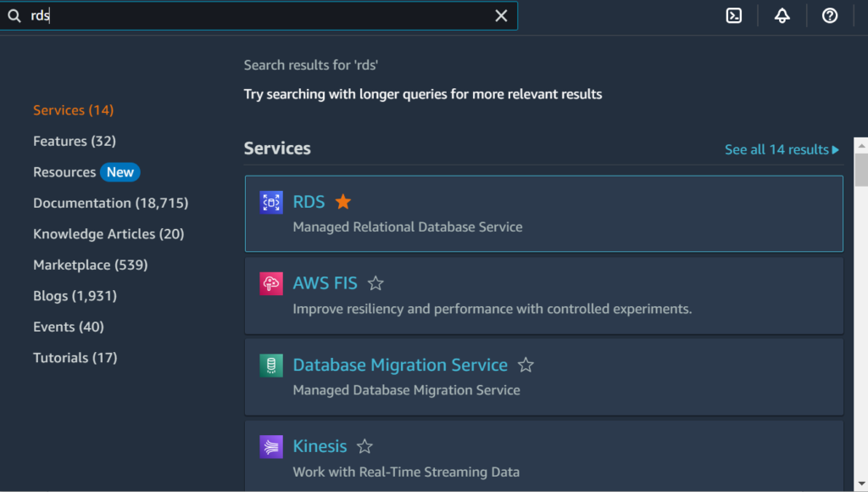868x492 pixels.
Task: Favorite AWS FIS with its star
Action: pyautogui.click(x=376, y=283)
